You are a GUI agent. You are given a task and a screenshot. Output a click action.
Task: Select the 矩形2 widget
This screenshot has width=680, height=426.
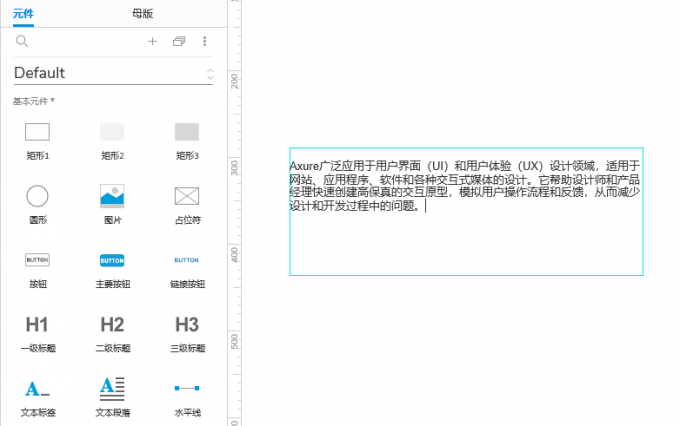click(112, 141)
